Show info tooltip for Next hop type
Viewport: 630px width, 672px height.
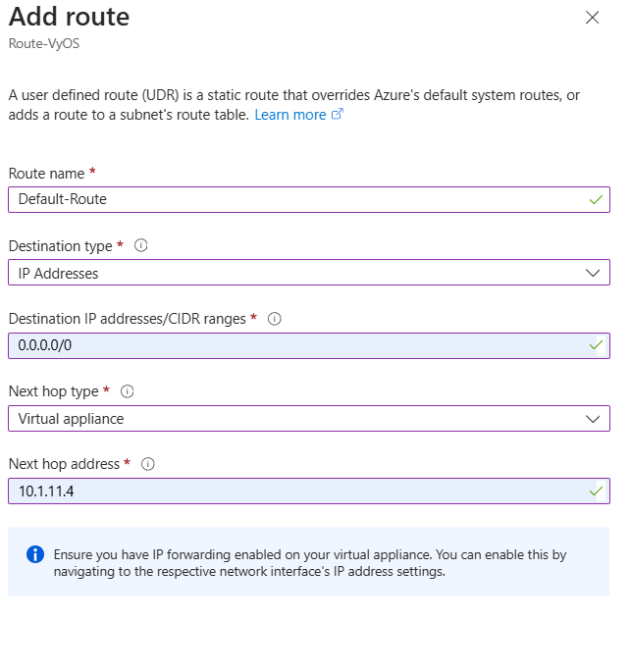pyautogui.click(x=127, y=391)
